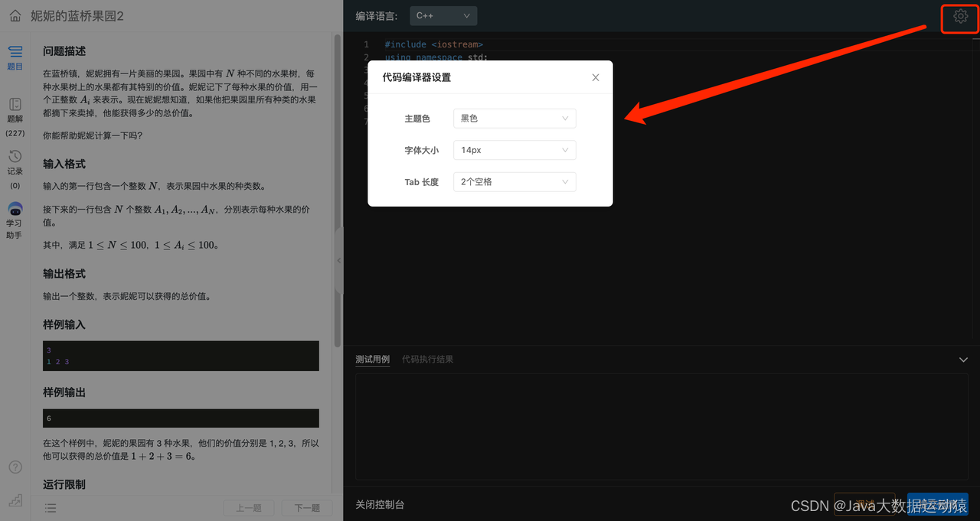
Task: Open the Tab 长度 dropdown showing 2个空格
Action: [x=514, y=182]
